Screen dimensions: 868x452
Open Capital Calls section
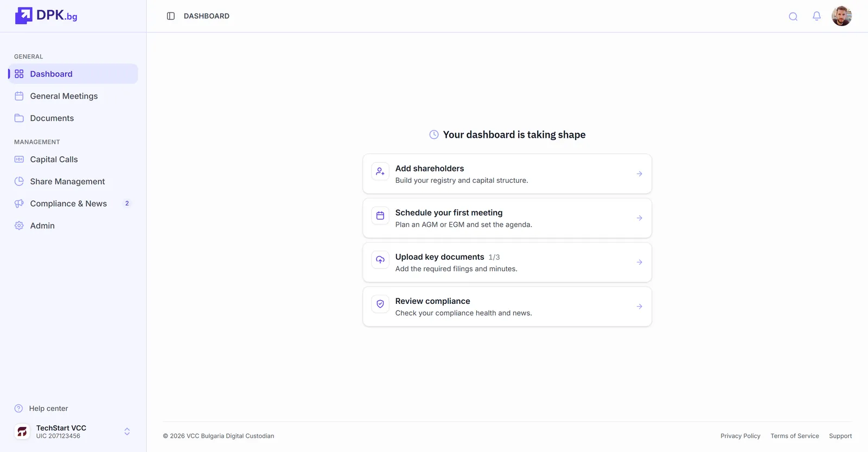click(x=73, y=160)
